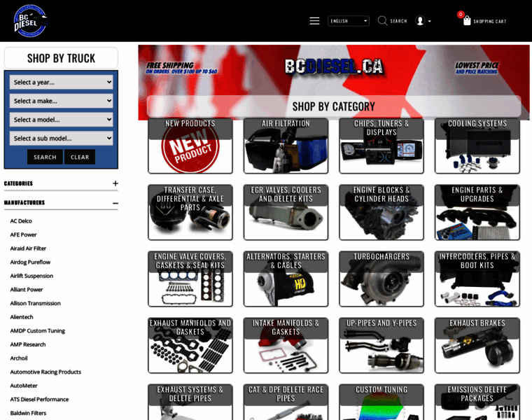Image resolution: width=532 pixels, height=420 pixels.
Task: Open Up-Pipes and Y-Pipes tile
Action: coord(381,345)
